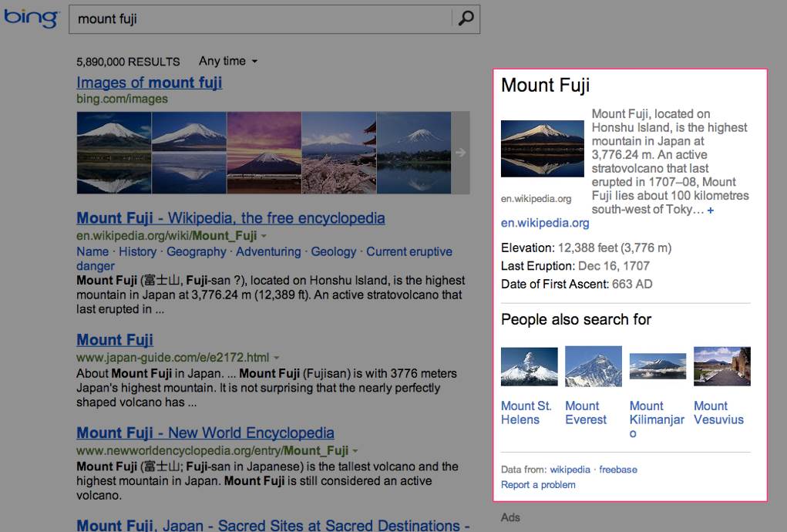This screenshot has width=787, height=532.
Task: Open the purple sunset Fuji thumbnail
Action: (264, 153)
